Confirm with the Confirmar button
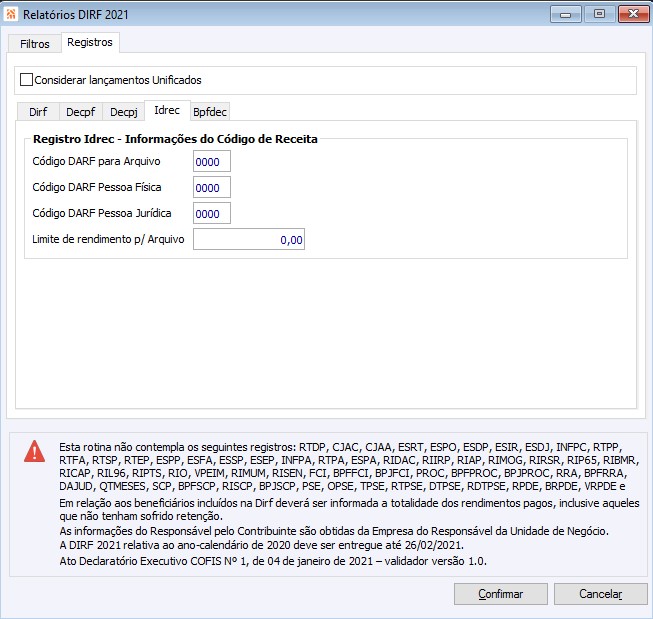This screenshot has width=653, height=619. [501, 594]
